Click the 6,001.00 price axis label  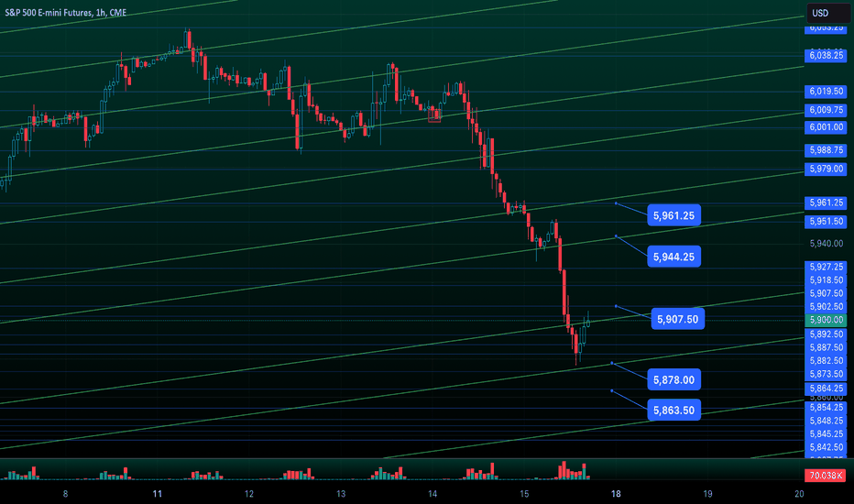[826, 127]
